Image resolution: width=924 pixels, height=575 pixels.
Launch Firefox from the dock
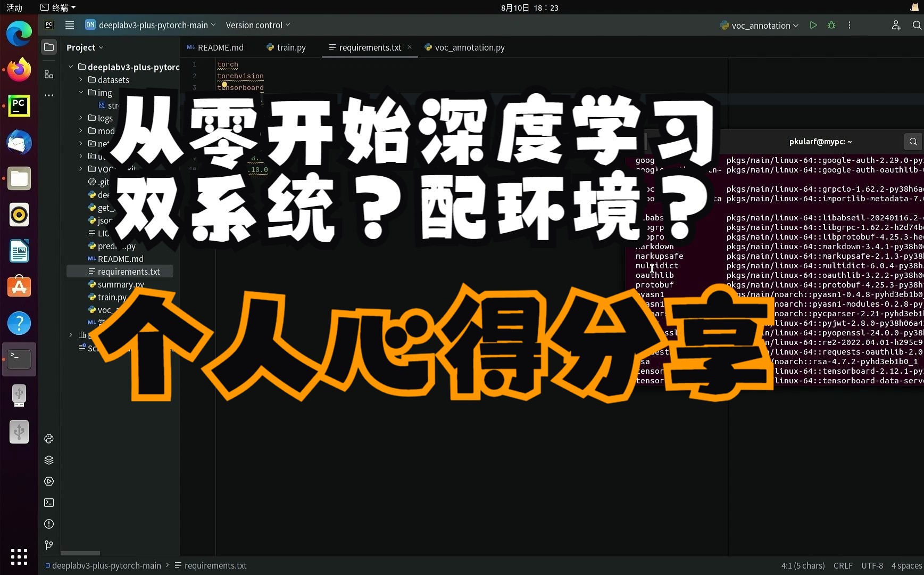pyautogui.click(x=19, y=69)
